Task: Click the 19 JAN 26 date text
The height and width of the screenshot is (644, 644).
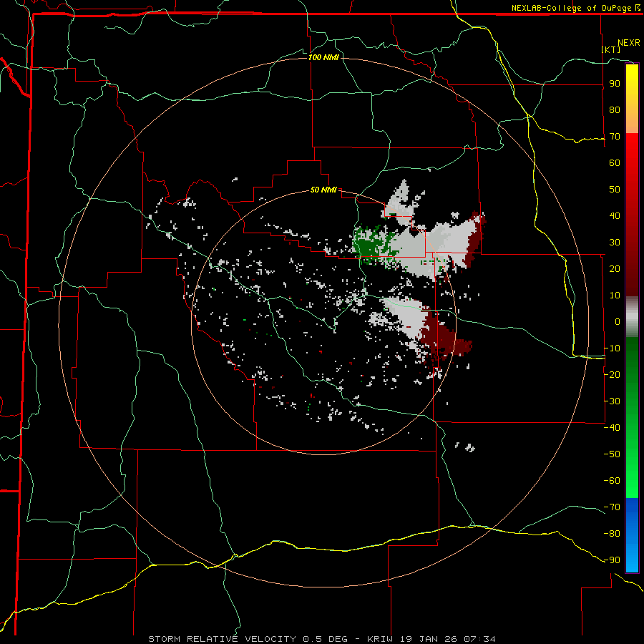Action: pos(429,639)
